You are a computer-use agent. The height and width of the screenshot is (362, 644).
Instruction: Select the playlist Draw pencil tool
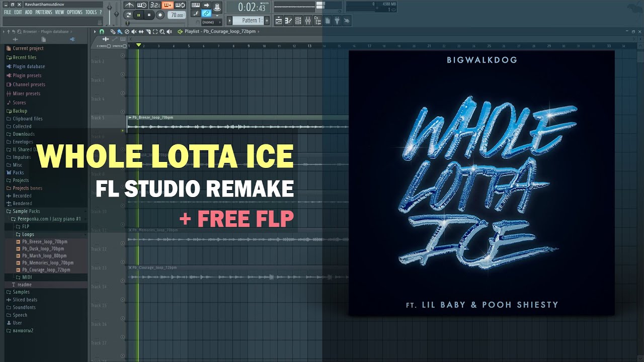113,32
